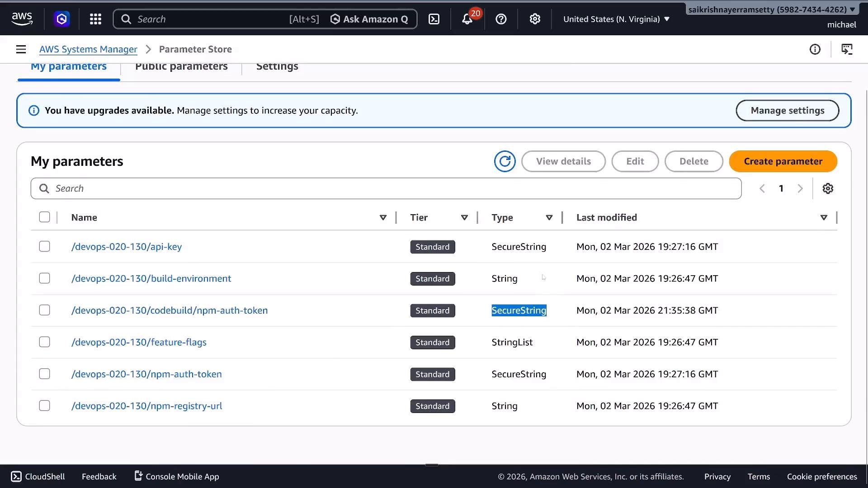Image resolution: width=868 pixels, height=488 pixels.
Task: Click the Amazon Q purple hexagon icon
Action: [x=61, y=19]
